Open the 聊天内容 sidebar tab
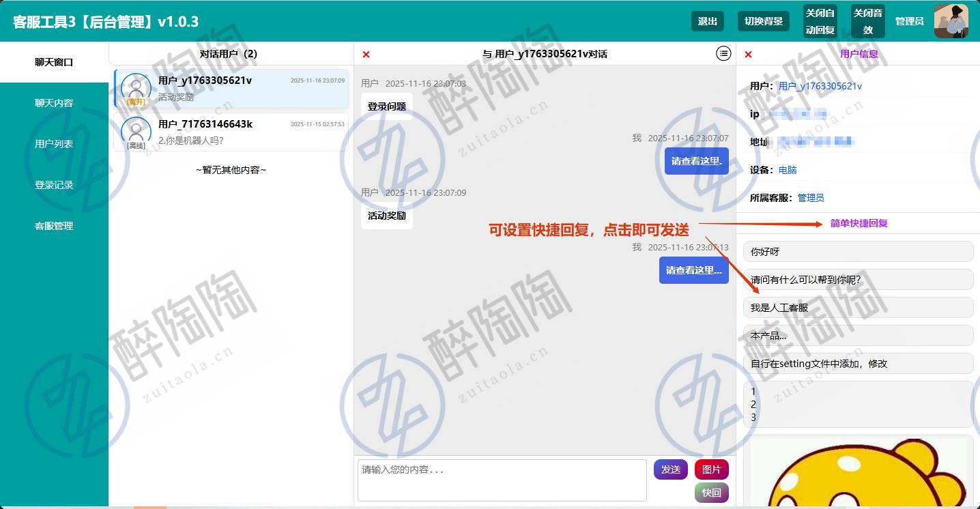Screen dimensions: 980x509 (x=54, y=103)
